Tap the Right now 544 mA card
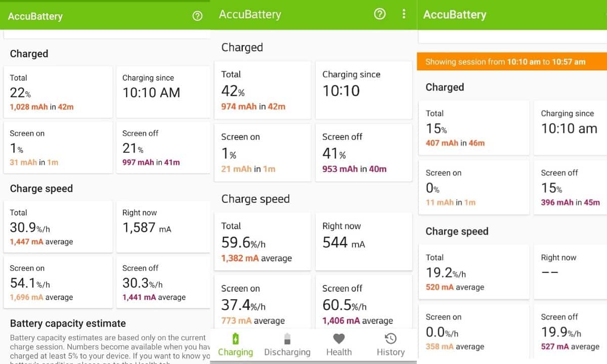The height and width of the screenshot is (364, 607). point(363,242)
